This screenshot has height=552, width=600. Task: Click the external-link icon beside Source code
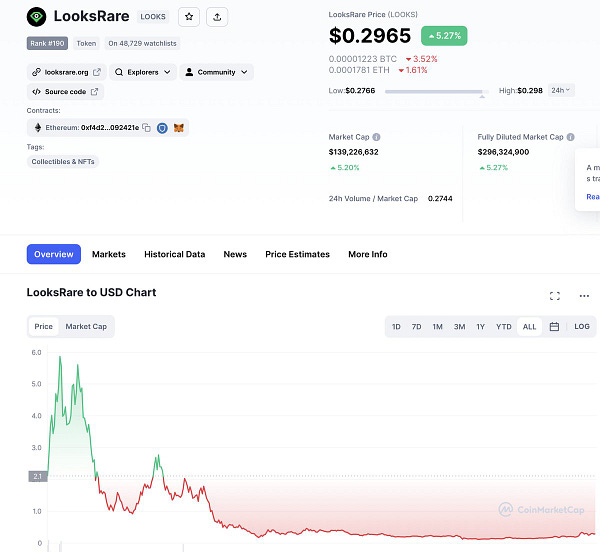(x=95, y=92)
